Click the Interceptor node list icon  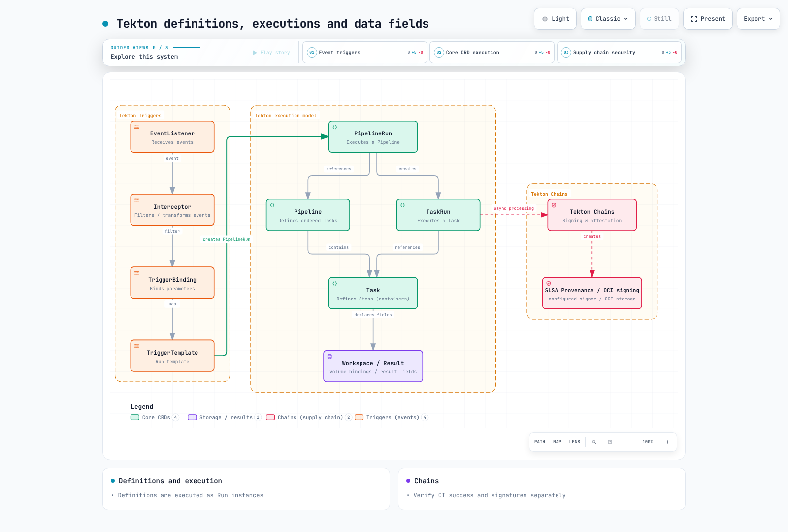[137, 200]
